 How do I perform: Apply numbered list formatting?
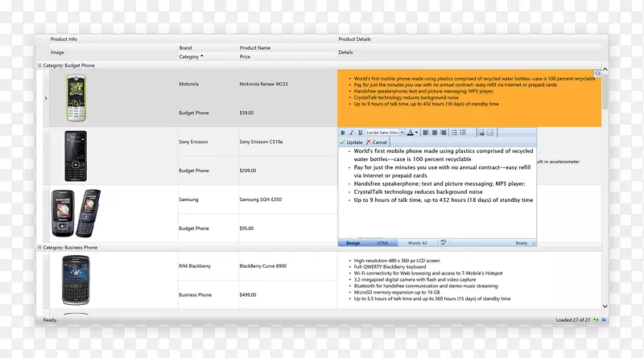[464, 132]
